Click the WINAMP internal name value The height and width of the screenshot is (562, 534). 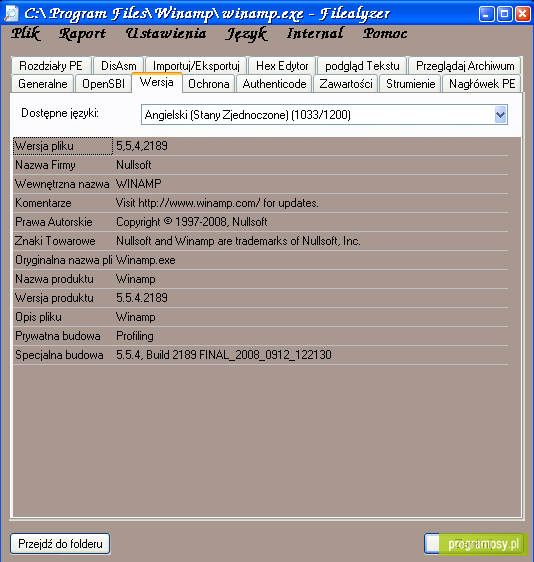click(139, 184)
